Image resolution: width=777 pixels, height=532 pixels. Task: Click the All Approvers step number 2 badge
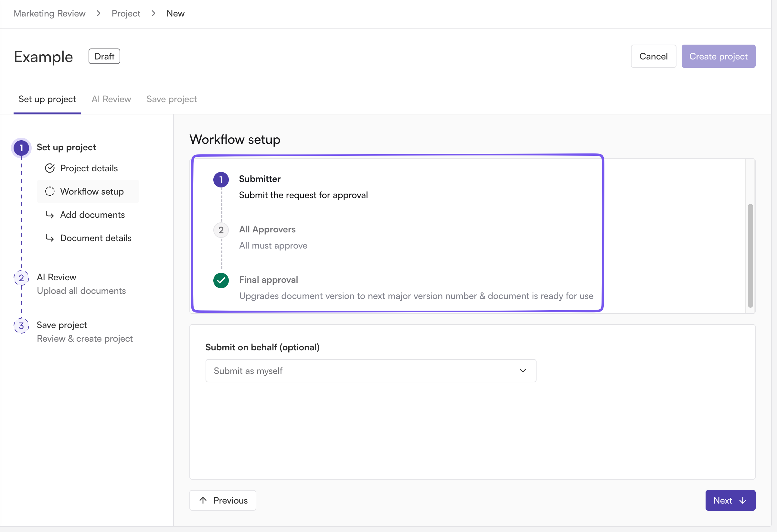221,230
